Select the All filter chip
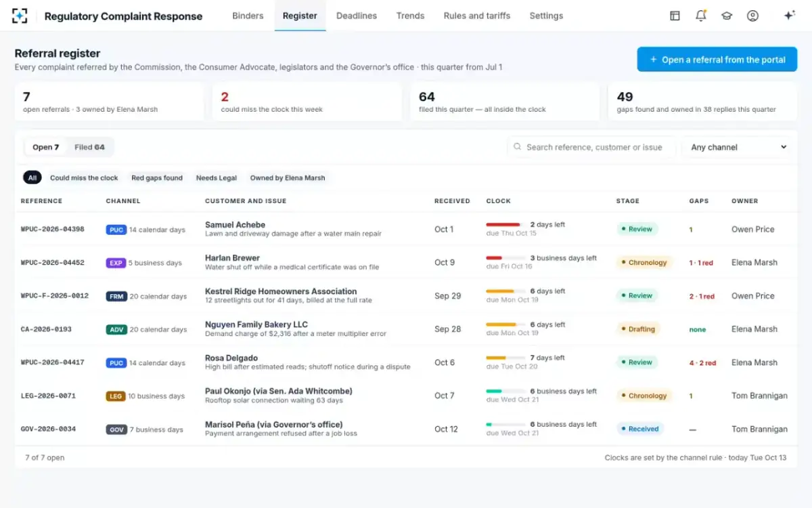Viewport: 812px width, 508px height. pyautogui.click(x=32, y=177)
